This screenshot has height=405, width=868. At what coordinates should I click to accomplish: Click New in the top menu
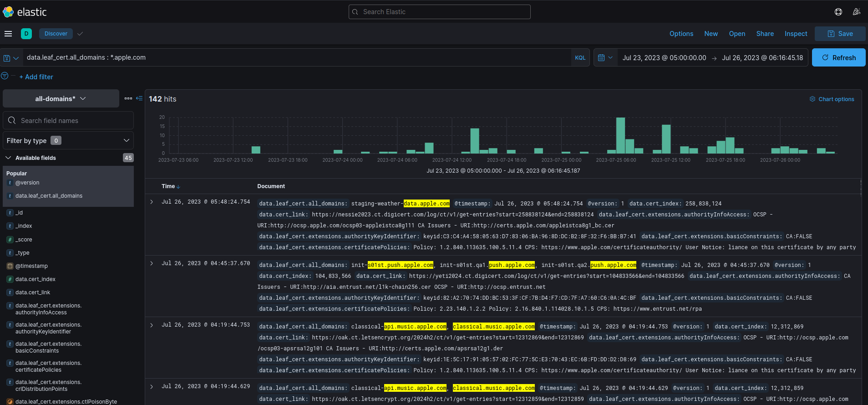pos(711,34)
